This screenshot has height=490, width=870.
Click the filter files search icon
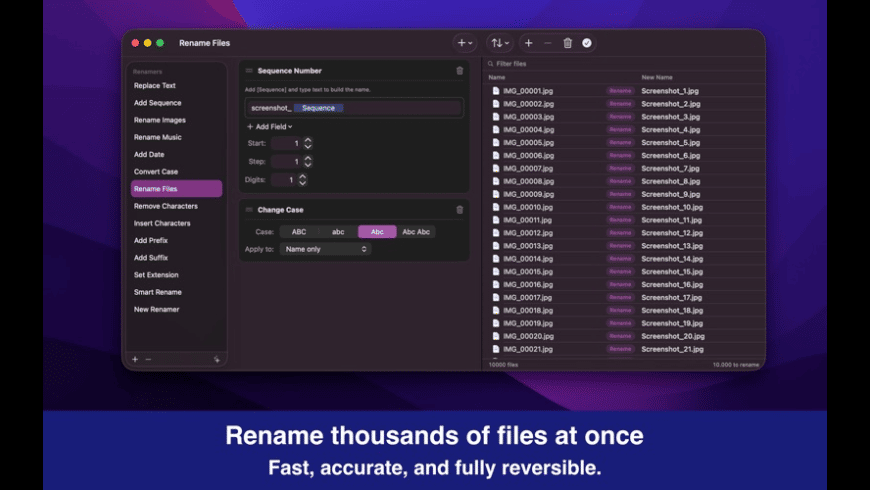[490, 64]
